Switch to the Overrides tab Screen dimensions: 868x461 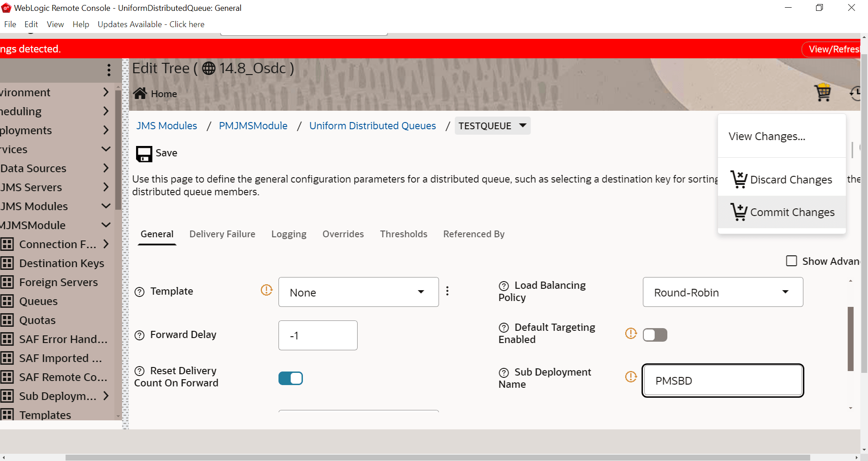(343, 234)
